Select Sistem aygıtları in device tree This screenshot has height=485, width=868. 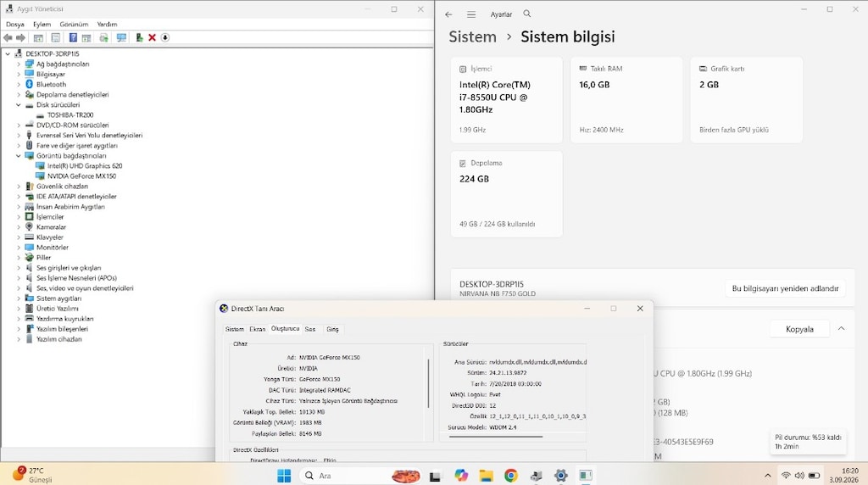(58, 298)
